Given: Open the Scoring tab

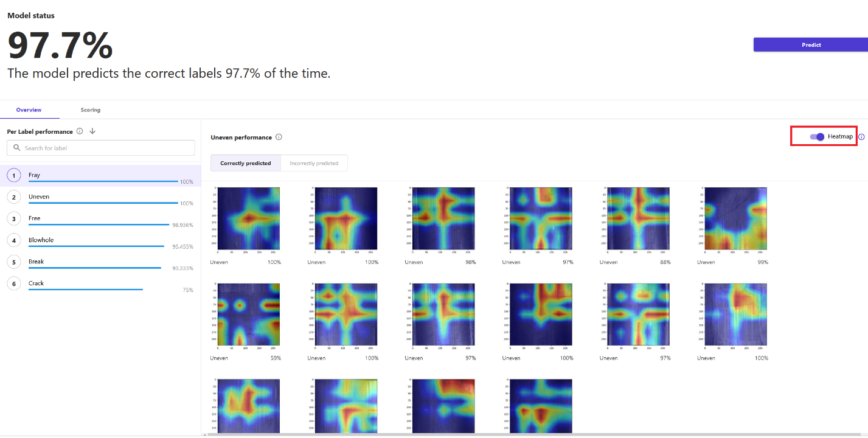Looking at the screenshot, I should pos(91,110).
